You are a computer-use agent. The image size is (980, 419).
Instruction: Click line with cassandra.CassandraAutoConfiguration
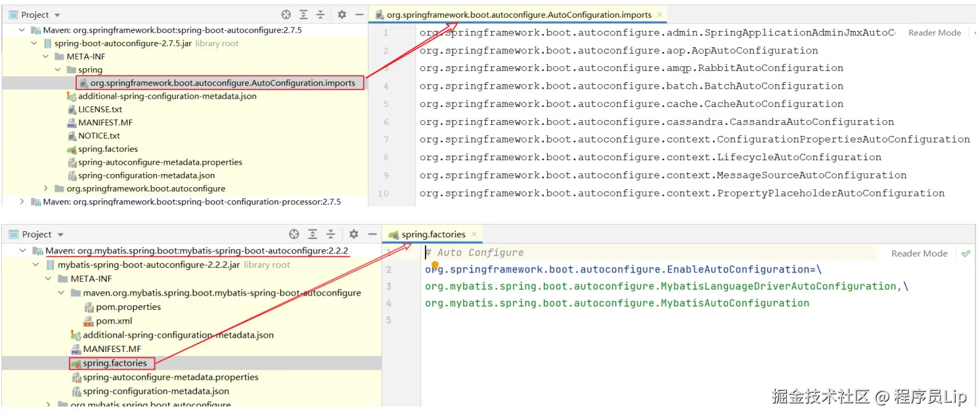pyautogui.click(x=657, y=121)
